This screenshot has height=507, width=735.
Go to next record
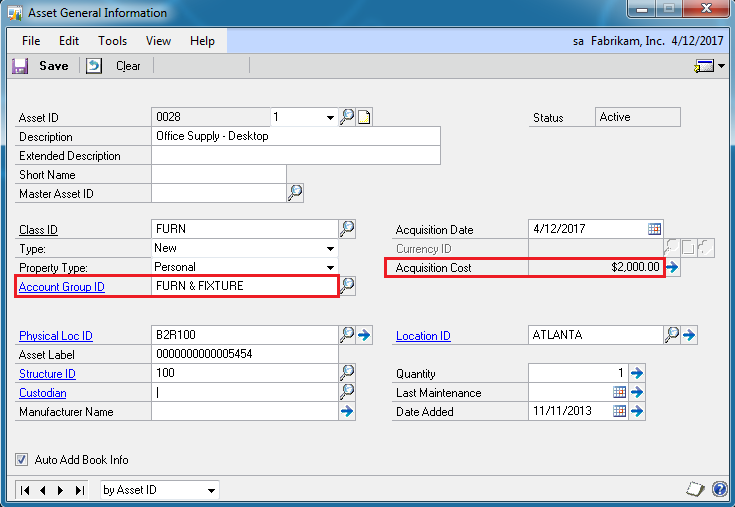60,490
